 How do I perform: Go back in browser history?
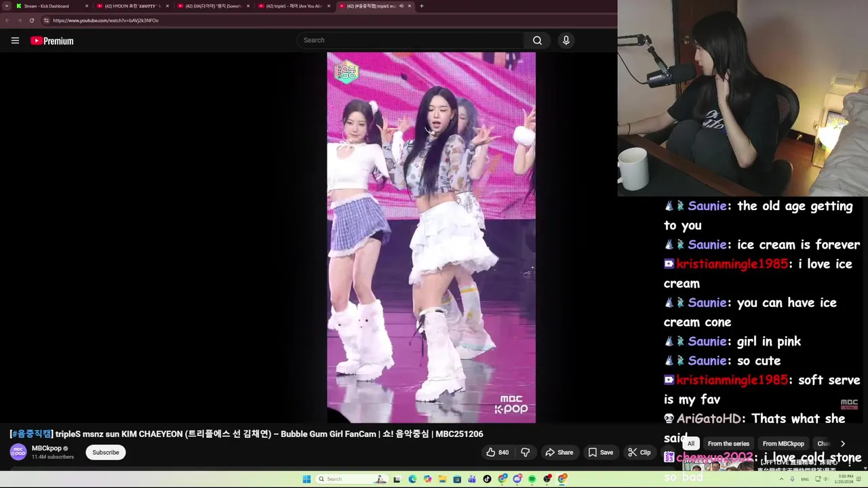[7, 20]
